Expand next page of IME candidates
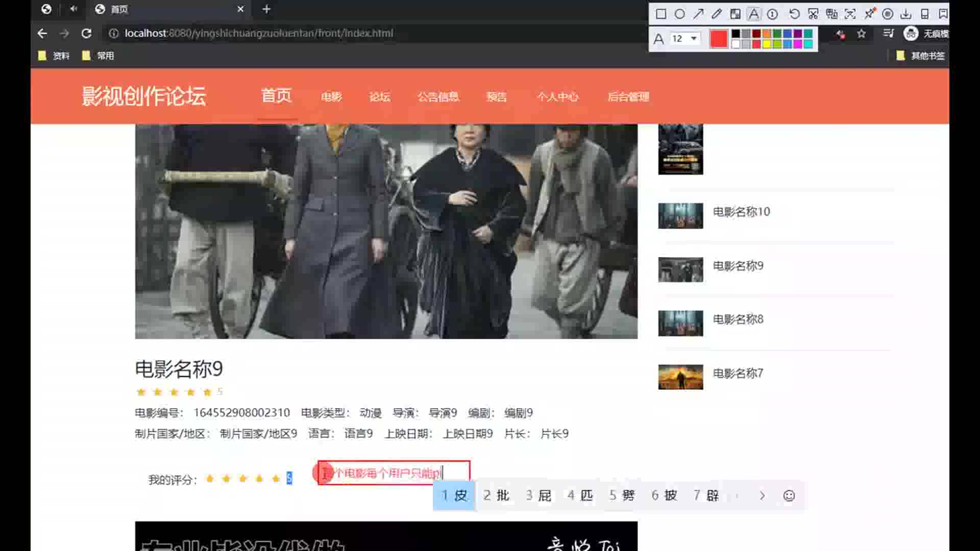This screenshot has height=551, width=980. point(762,496)
